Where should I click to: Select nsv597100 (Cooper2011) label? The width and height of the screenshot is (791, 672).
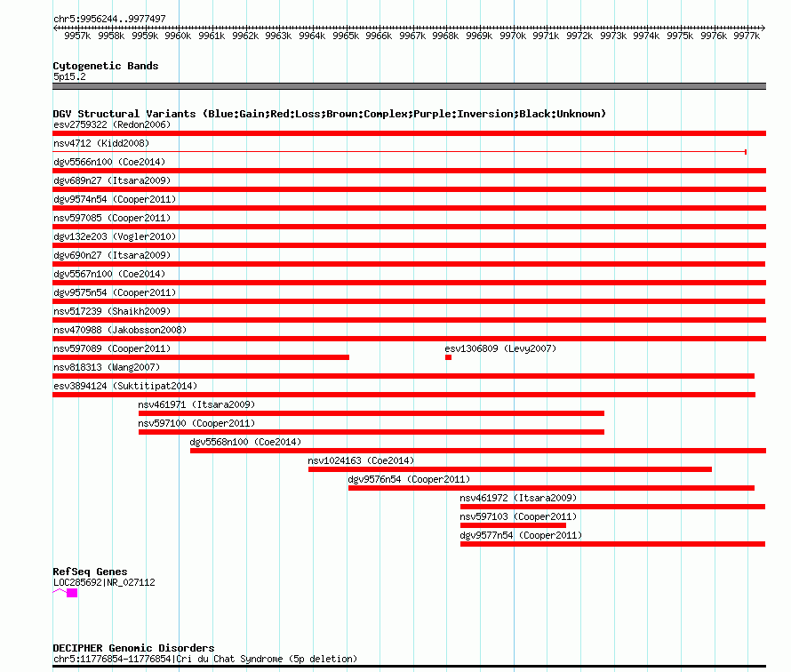(196, 423)
